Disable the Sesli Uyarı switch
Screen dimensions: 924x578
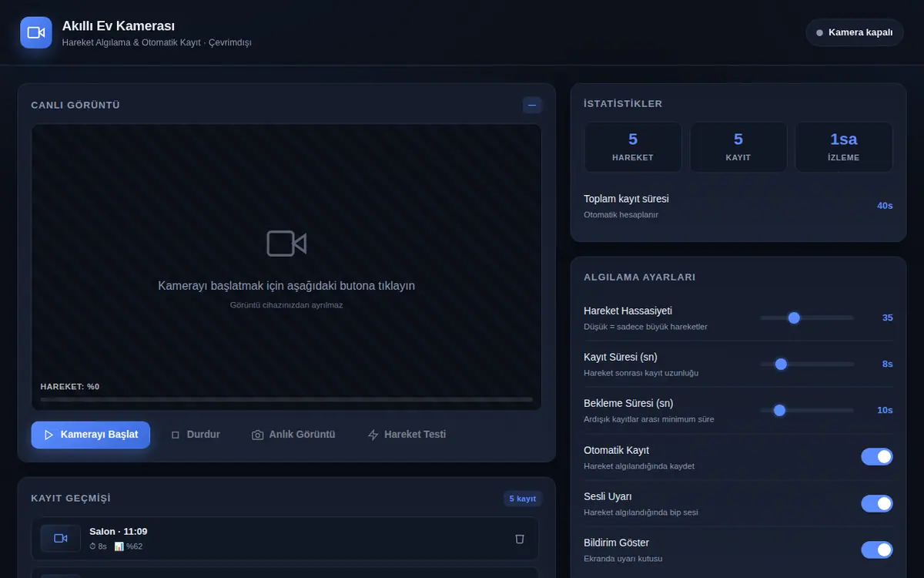(x=877, y=503)
